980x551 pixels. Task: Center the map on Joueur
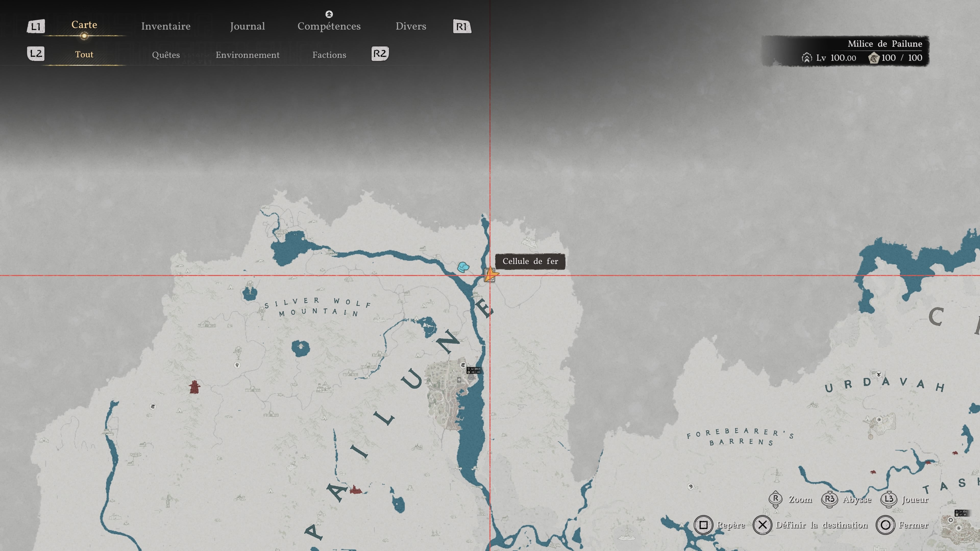point(915,499)
